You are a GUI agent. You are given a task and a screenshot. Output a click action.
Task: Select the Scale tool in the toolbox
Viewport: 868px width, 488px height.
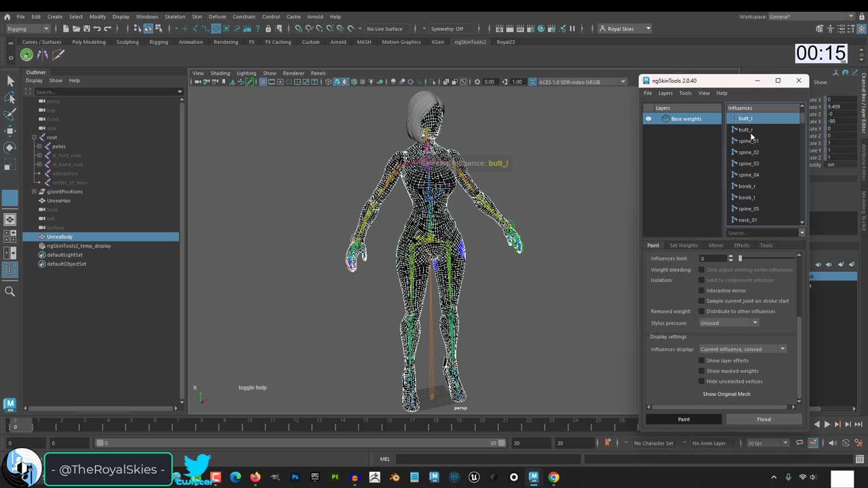10,165
